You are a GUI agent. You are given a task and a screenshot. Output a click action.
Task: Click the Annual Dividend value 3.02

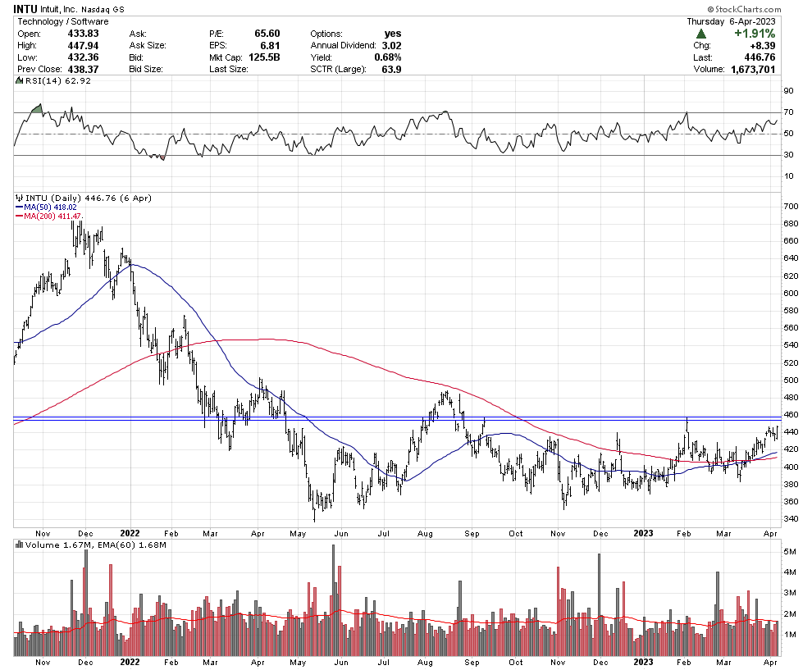tap(392, 45)
